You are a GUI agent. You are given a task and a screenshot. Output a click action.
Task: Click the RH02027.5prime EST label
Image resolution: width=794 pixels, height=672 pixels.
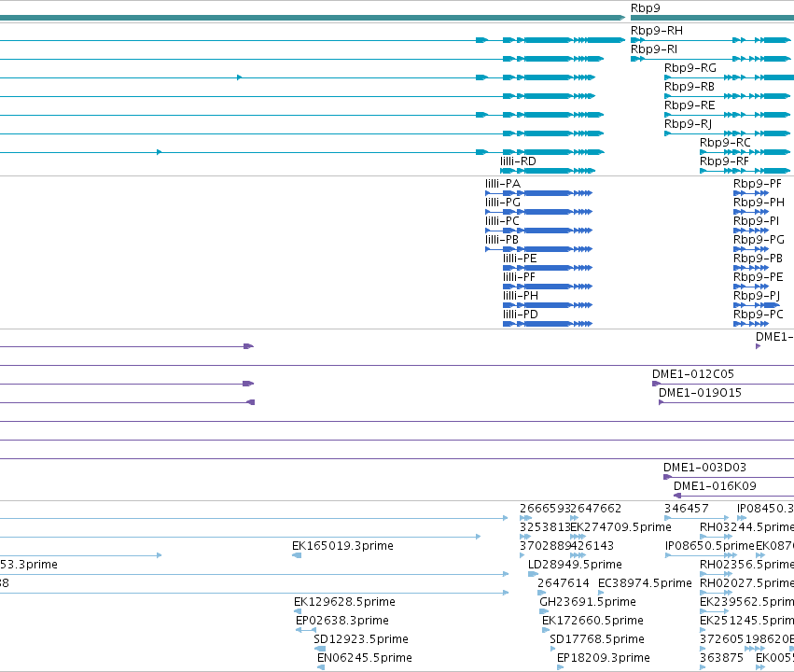tap(747, 584)
